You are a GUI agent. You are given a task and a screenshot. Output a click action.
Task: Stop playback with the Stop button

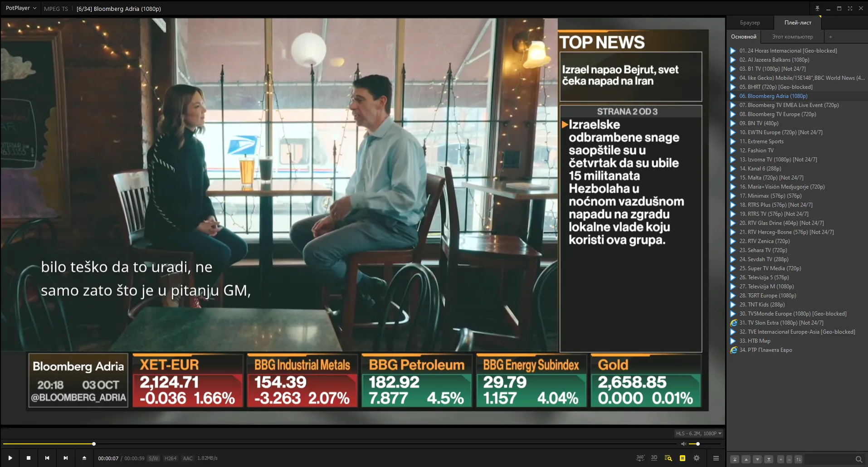point(29,458)
